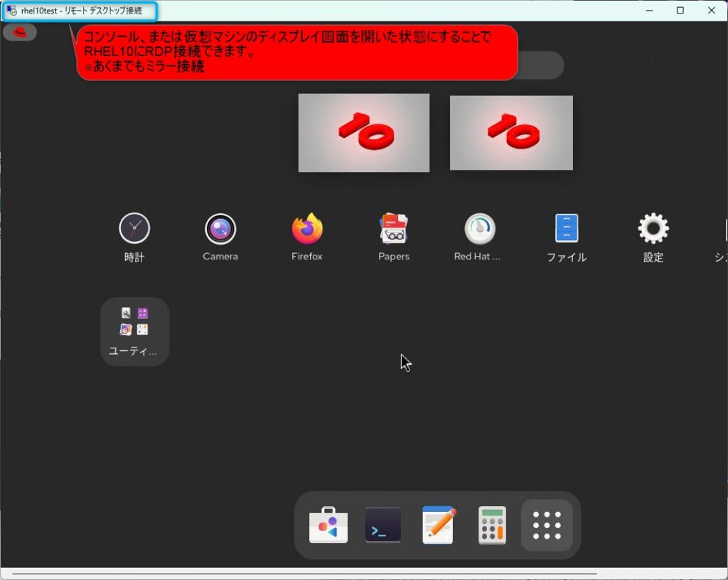Viewport: 728px width, 580px height.
Task: Open the Camera application
Action: pyautogui.click(x=220, y=229)
